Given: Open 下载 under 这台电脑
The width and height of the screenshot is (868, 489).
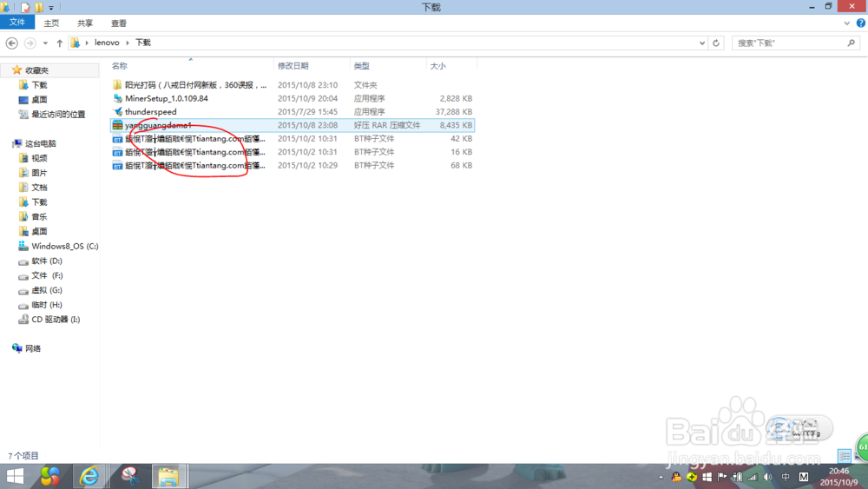Looking at the screenshot, I should coord(39,202).
